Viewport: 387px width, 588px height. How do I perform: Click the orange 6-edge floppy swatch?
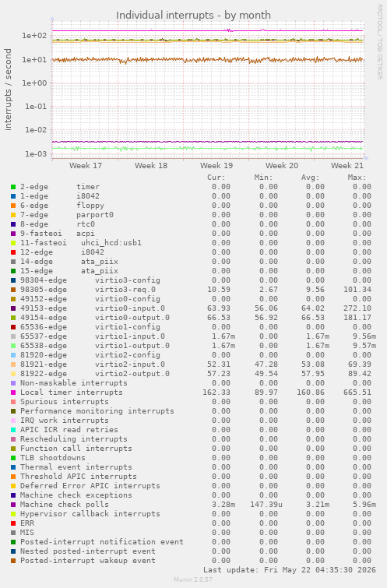coord(13,206)
